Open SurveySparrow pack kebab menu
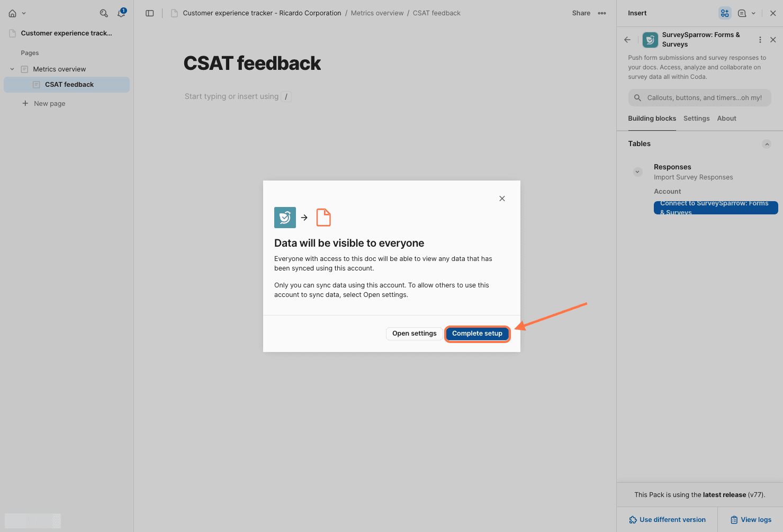The width and height of the screenshot is (783, 532). (760, 40)
